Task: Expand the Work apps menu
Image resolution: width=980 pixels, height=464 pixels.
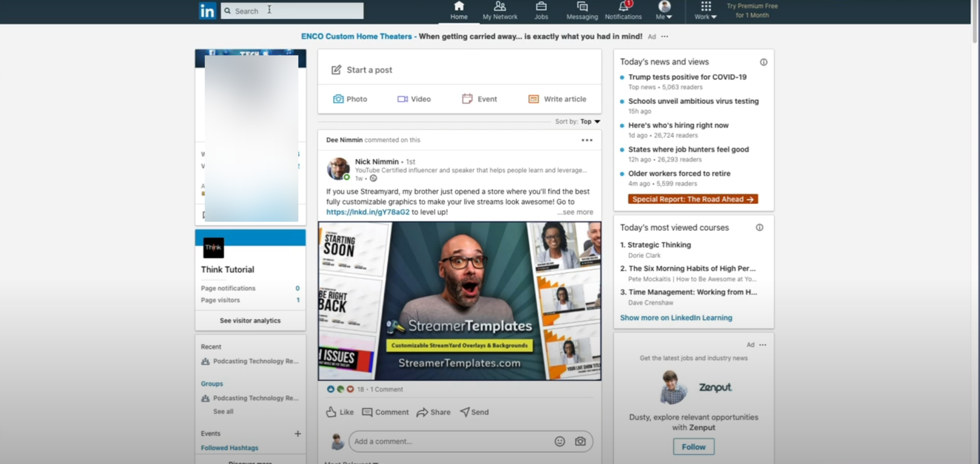Action: pos(706,11)
